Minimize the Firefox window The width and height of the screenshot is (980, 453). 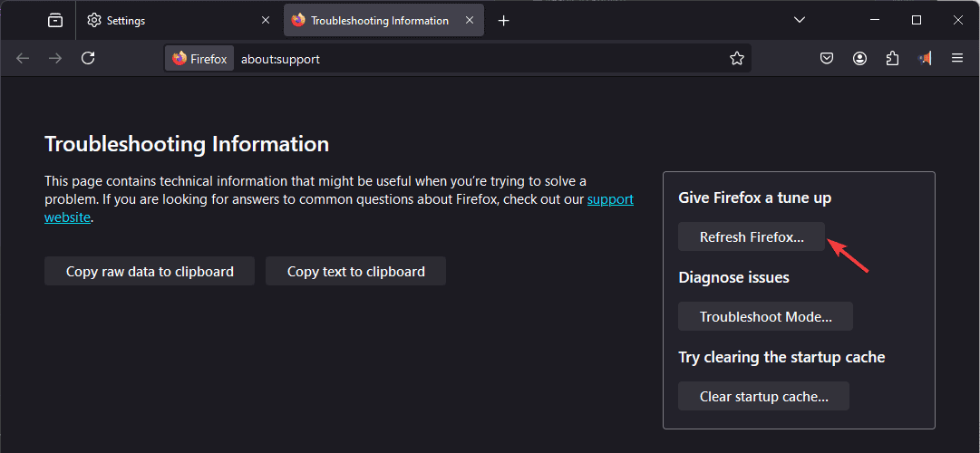(x=875, y=20)
